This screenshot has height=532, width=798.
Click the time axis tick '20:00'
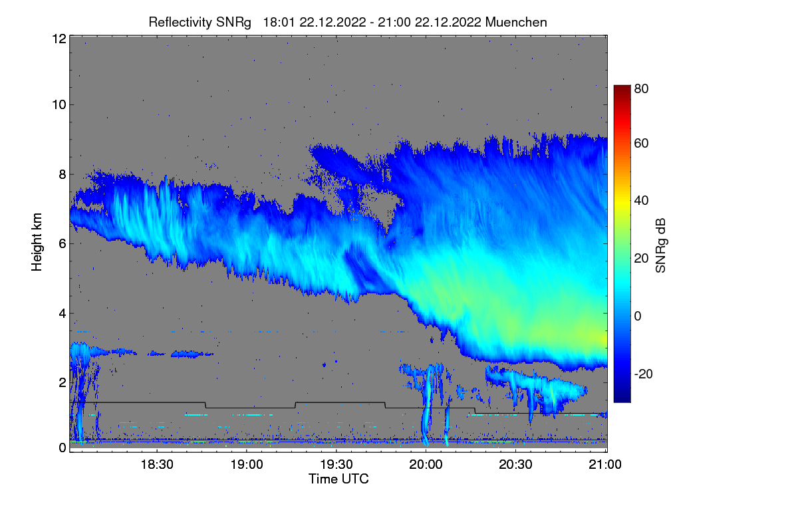(426, 464)
